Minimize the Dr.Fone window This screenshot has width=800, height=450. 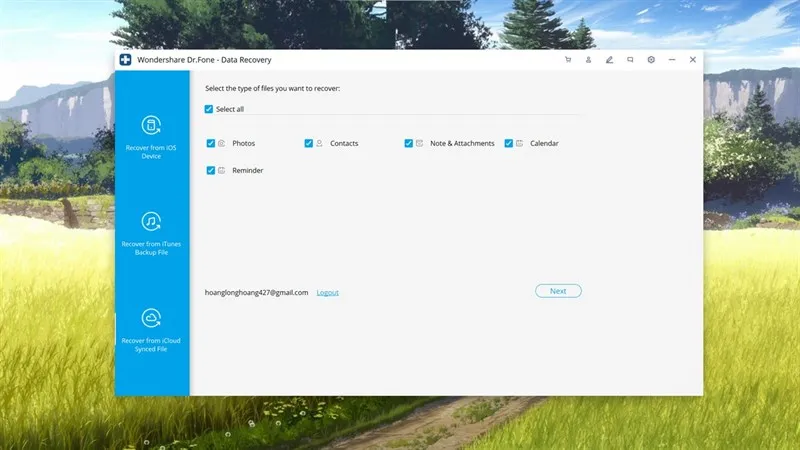pyautogui.click(x=672, y=60)
